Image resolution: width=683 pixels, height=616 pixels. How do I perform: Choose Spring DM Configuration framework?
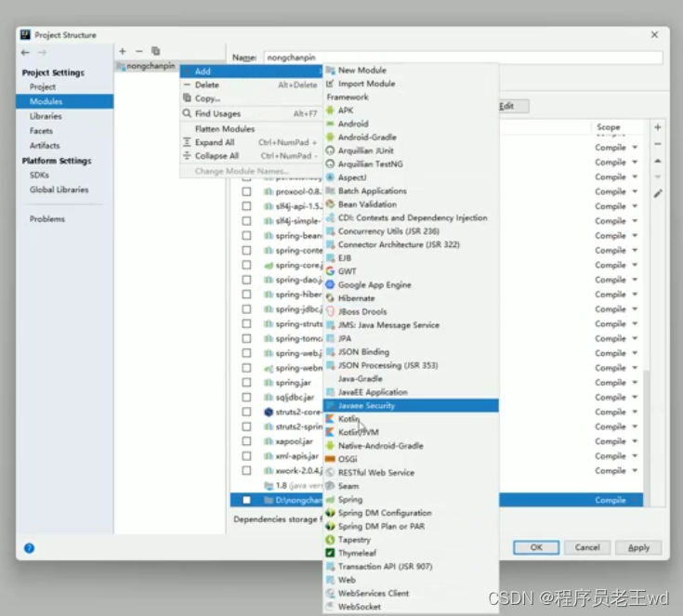click(411, 513)
